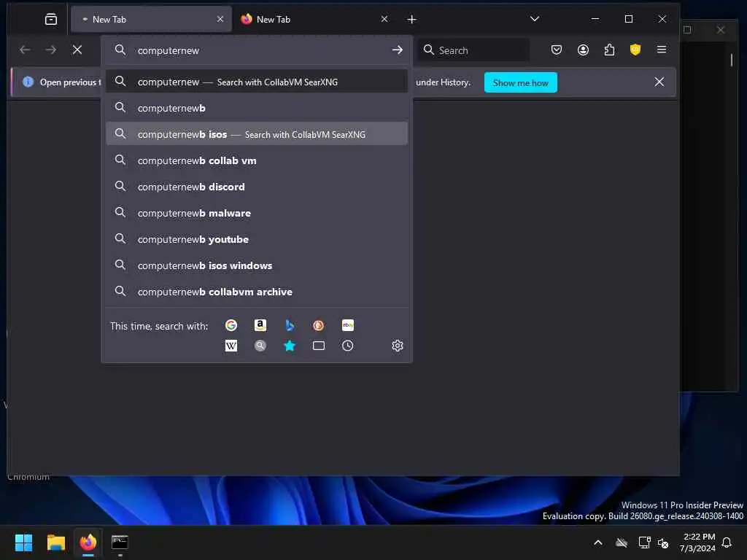Open the list all tabs dropdown arrow
Image resolution: width=747 pixels, height=560 pixels.
535,19
